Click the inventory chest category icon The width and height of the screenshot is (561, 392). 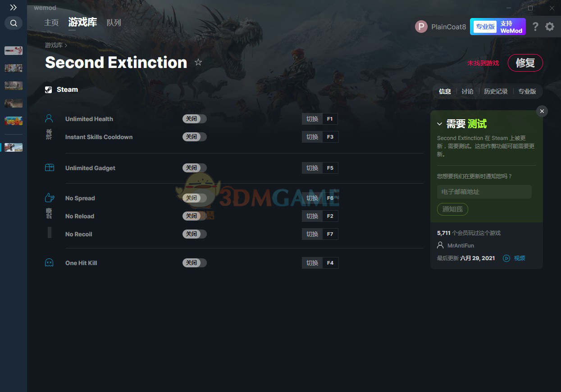click(x=49, y=167)
